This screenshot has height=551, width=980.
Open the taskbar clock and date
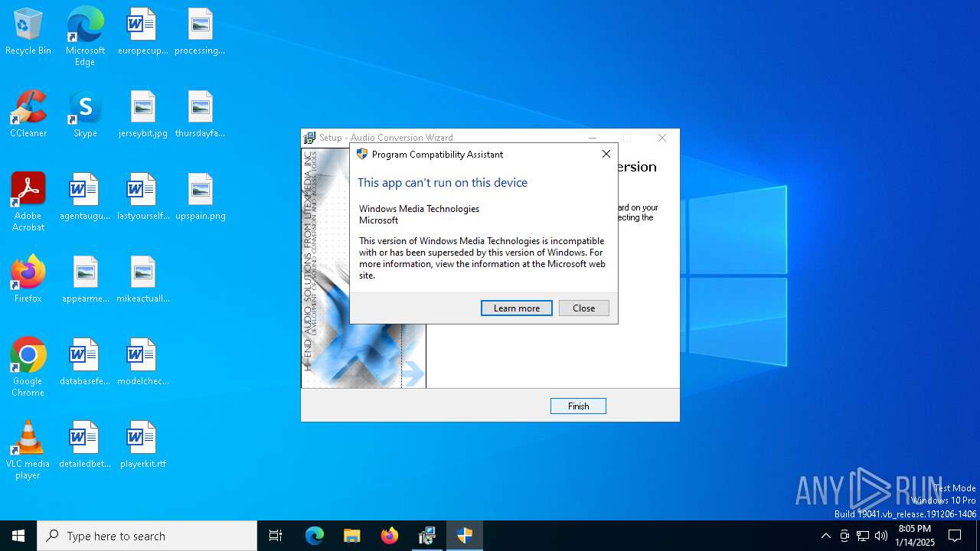[915, 536]
